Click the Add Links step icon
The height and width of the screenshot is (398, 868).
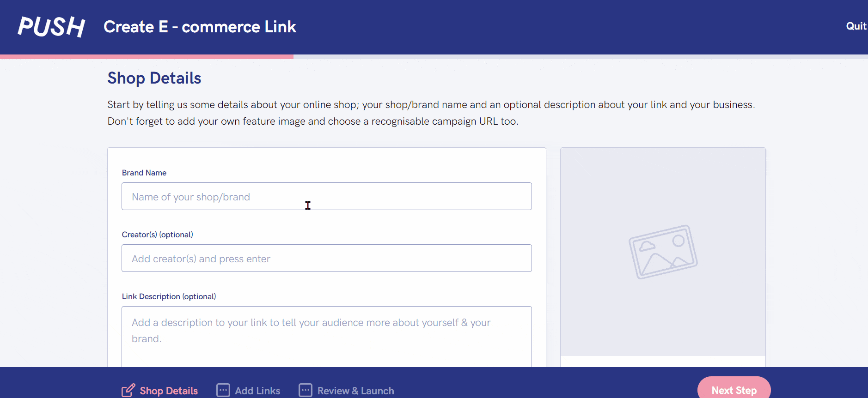pos(223,390)
